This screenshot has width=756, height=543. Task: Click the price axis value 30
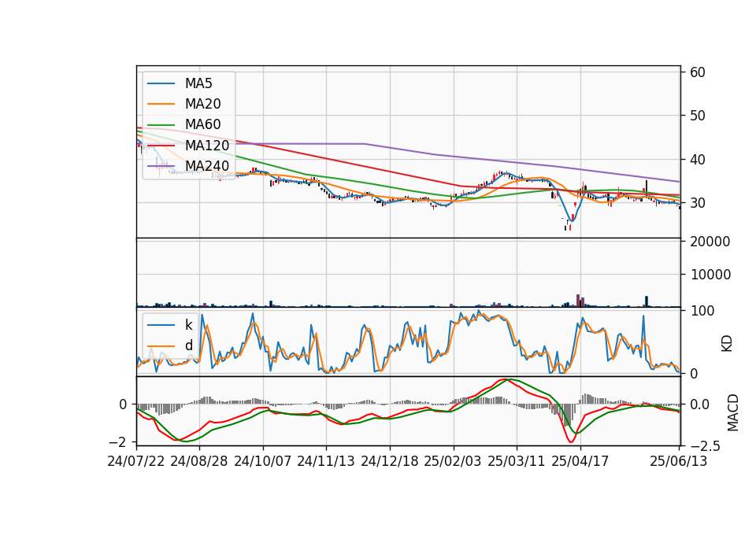click(x=698, y=203)
